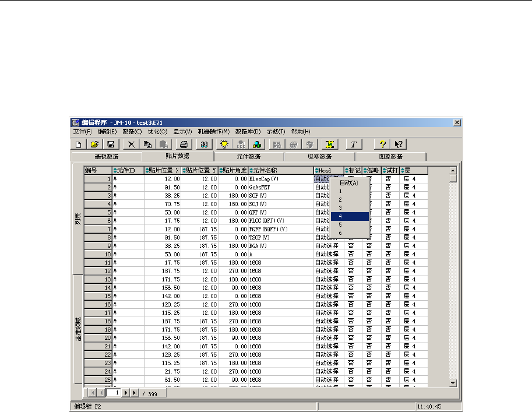Viewport: 532px width, 412px height.
Task: Click the last page arrow in navigator
Action: (x=135, y=393)
